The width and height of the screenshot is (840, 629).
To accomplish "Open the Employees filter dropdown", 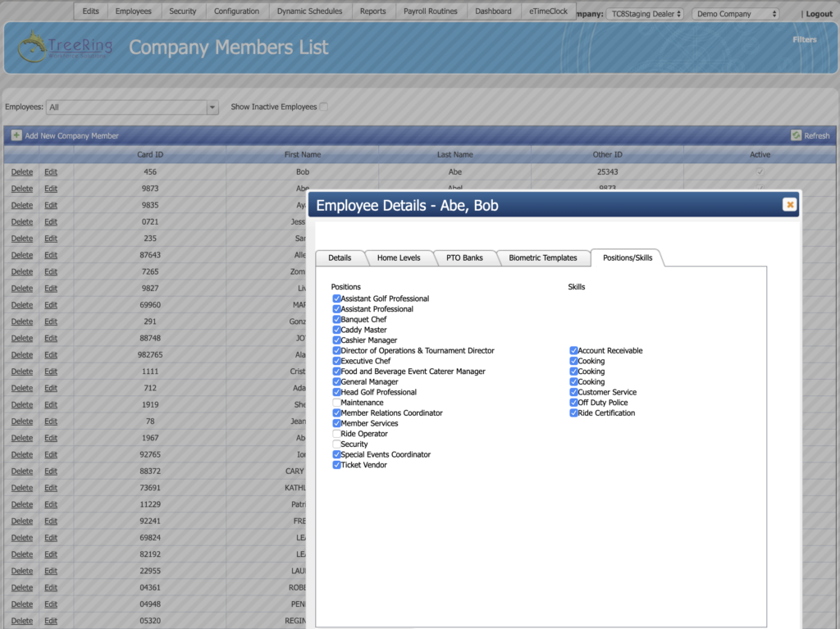I will coord(212,107).
